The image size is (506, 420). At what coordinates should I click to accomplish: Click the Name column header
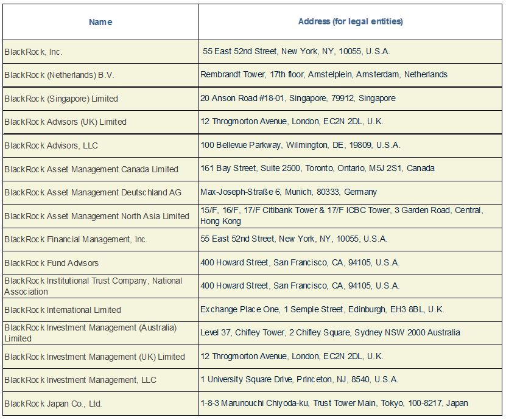pyautogui.click(x=100, y=22)
